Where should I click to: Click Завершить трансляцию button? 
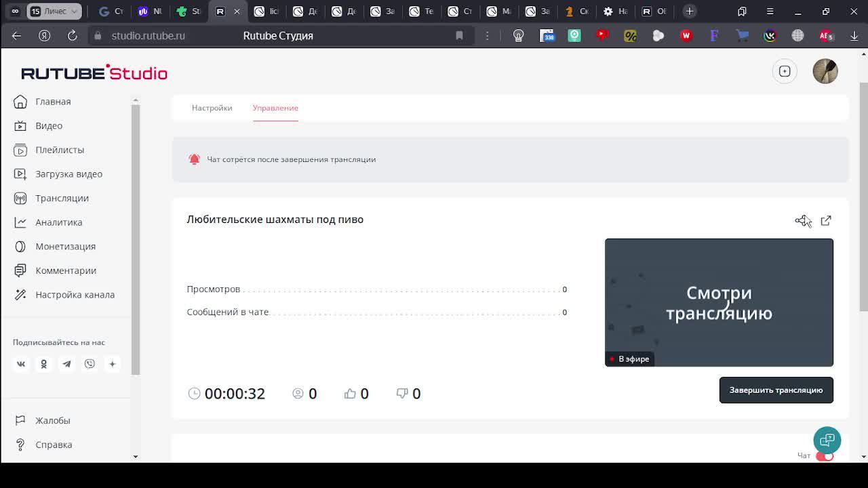[x=776, y=390]
